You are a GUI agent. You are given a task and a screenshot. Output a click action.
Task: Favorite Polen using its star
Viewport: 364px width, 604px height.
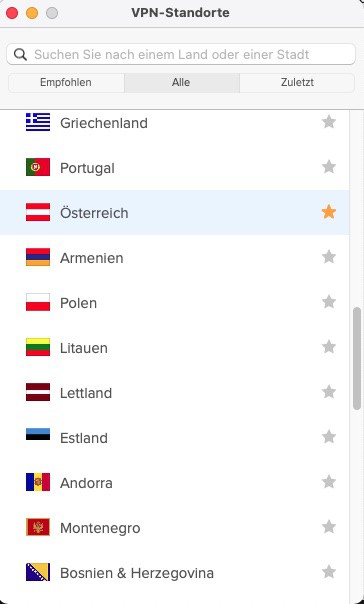pyautogui.click(x=329, y=302)
